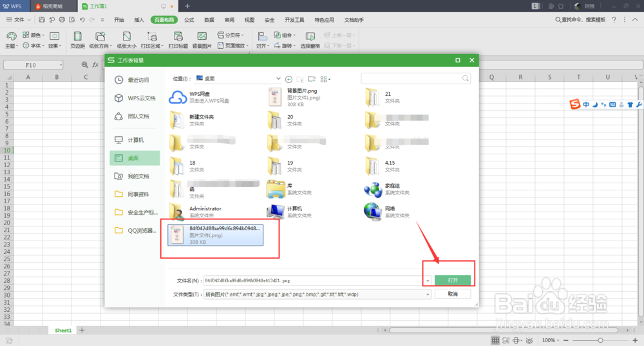
Task: Click the F10 name box
Action: click(33, 65)
